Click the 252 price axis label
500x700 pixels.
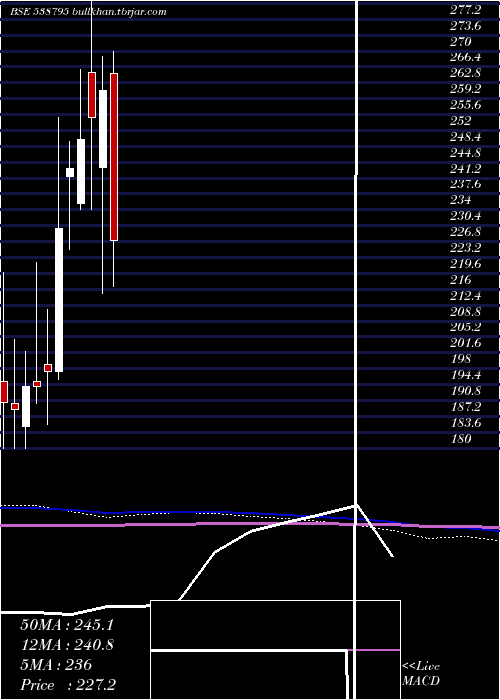click(460, 121)
